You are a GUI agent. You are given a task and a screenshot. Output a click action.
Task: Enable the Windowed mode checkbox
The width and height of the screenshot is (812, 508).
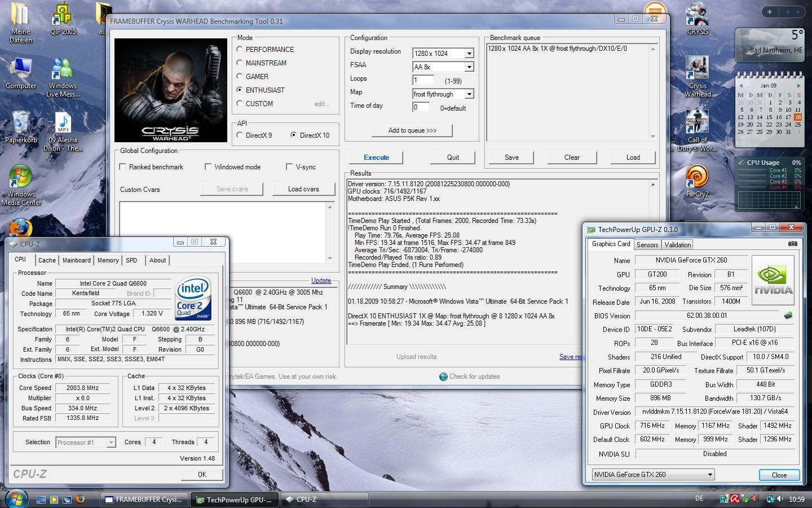(208, 167)
